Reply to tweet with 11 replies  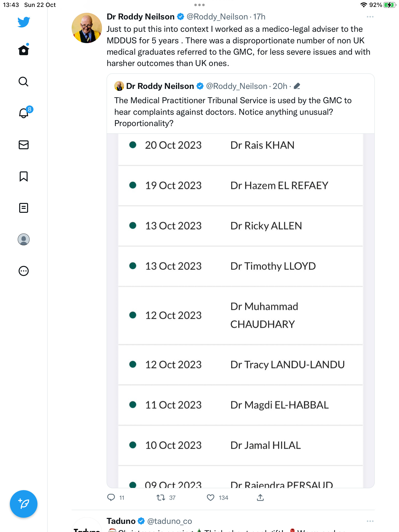pyautogui.click(x=111, y=498)
